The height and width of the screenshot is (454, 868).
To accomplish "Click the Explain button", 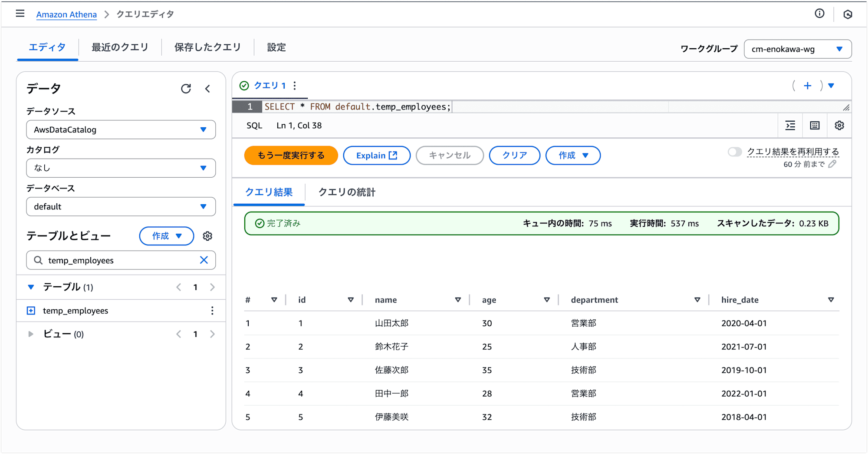I will (x=377, y=156).
